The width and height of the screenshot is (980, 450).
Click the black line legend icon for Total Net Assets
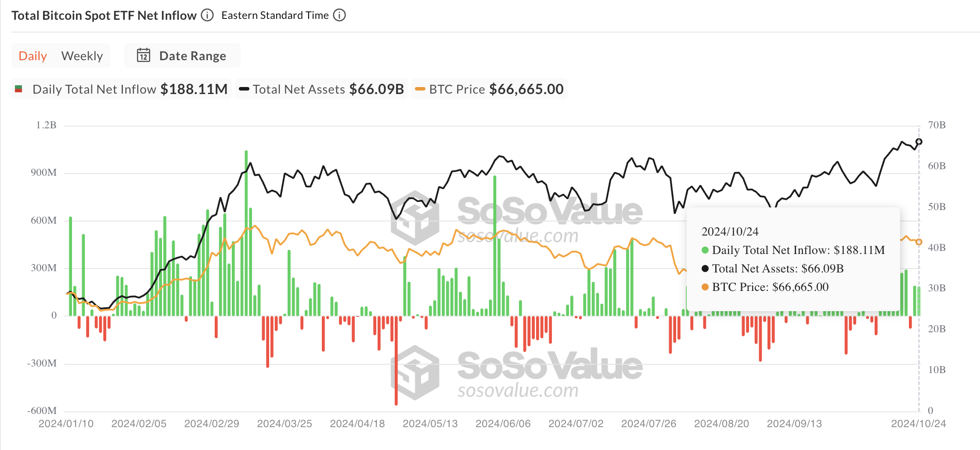coord(243,89)
